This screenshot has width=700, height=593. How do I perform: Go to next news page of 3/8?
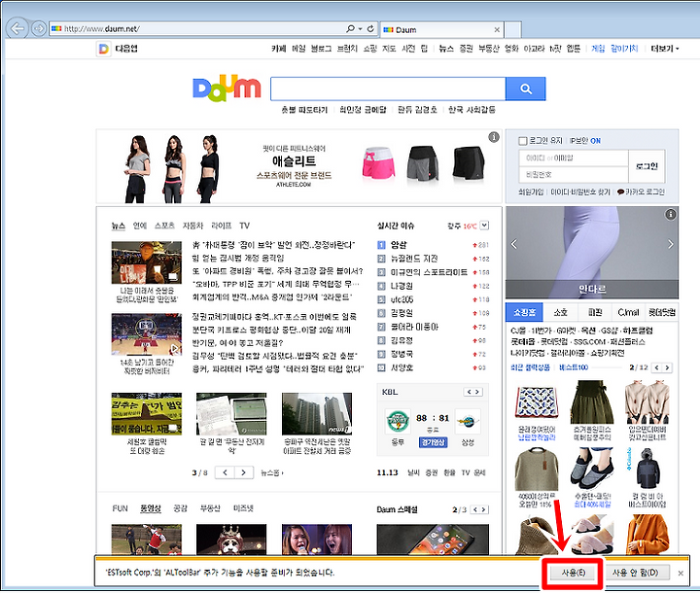click(244, 472)
